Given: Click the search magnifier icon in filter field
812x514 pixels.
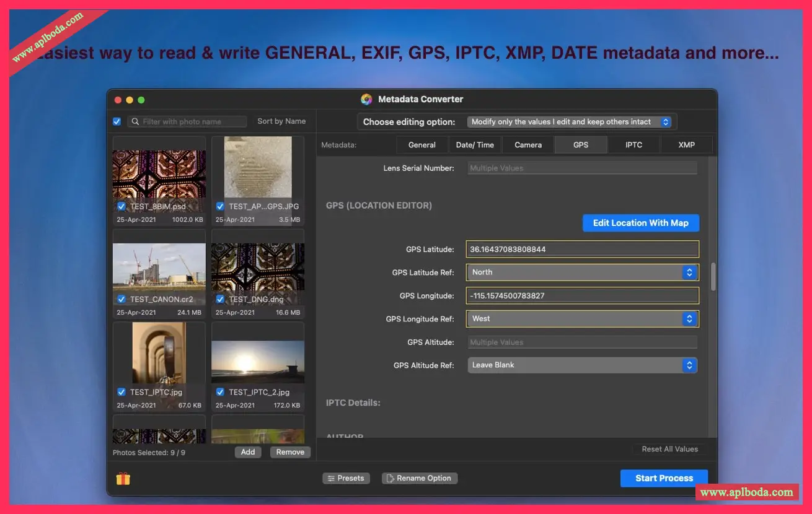Looking at the screenshot, I should click(x=135, y=121).
